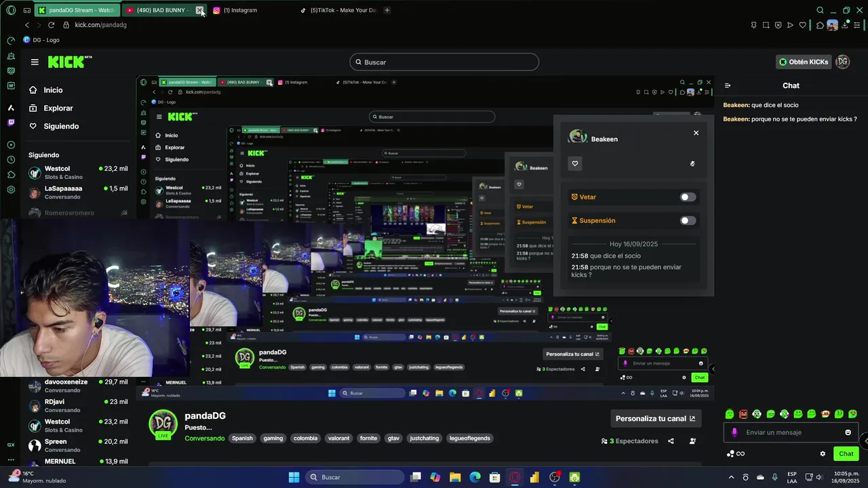Open the Opera GX main menu logo

tap(11, 10)
